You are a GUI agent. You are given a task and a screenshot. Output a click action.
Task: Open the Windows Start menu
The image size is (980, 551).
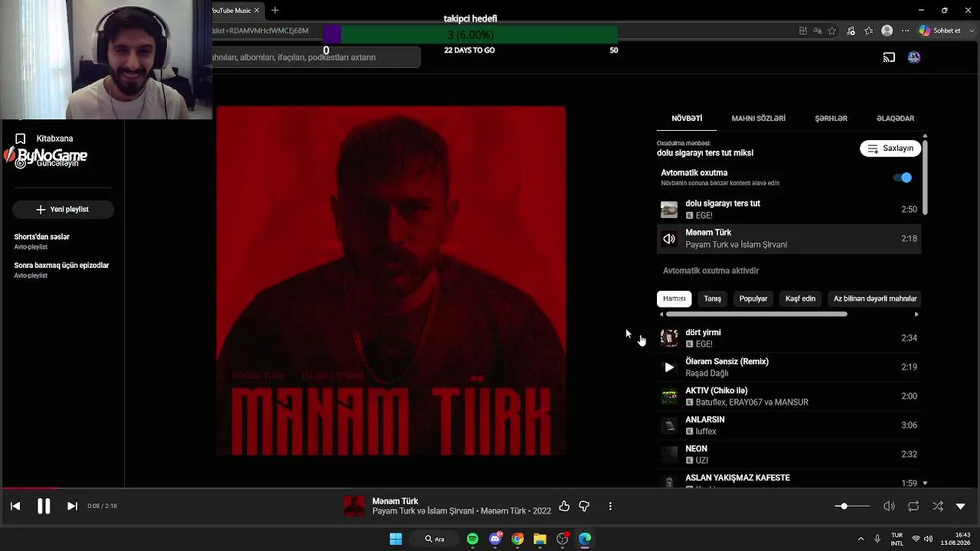[396, 539]
